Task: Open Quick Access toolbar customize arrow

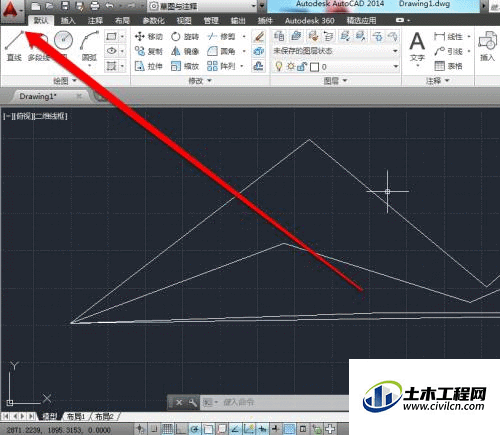Action: [x=262, y=6]
